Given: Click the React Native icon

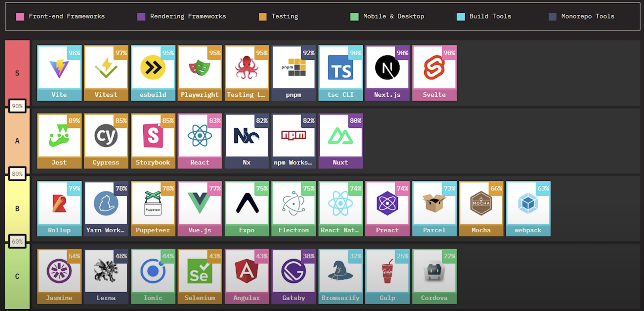Looking at the screenshot, I should (x=340, y=203).
